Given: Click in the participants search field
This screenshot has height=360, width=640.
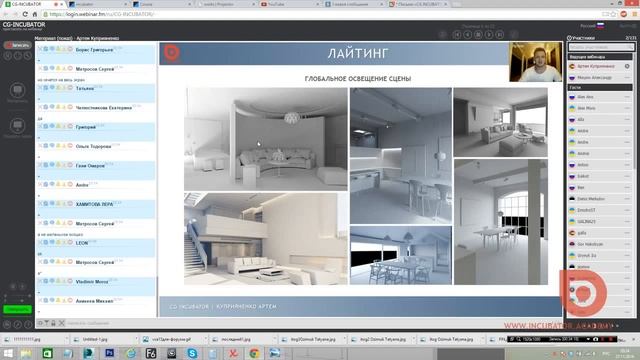Looking at the screenshot, I should click(x=600, y=47).
